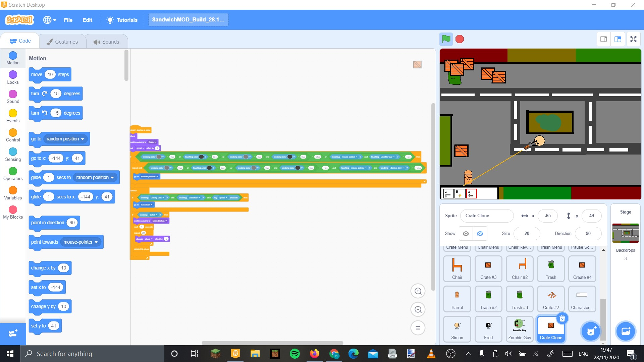Image resolution: width=644 pixels, height=362 pixels.
Task: Zoom out of the code workspace
Action: (418, 310)
